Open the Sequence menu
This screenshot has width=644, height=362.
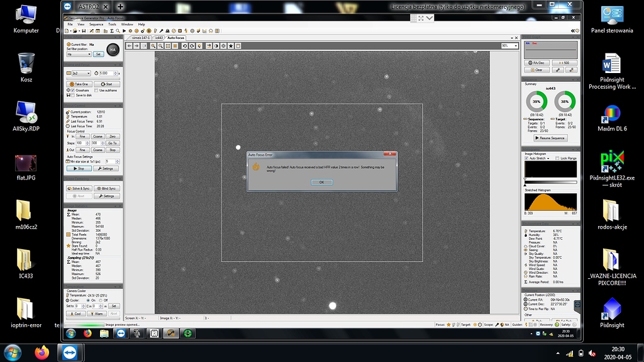click(96, 24)
